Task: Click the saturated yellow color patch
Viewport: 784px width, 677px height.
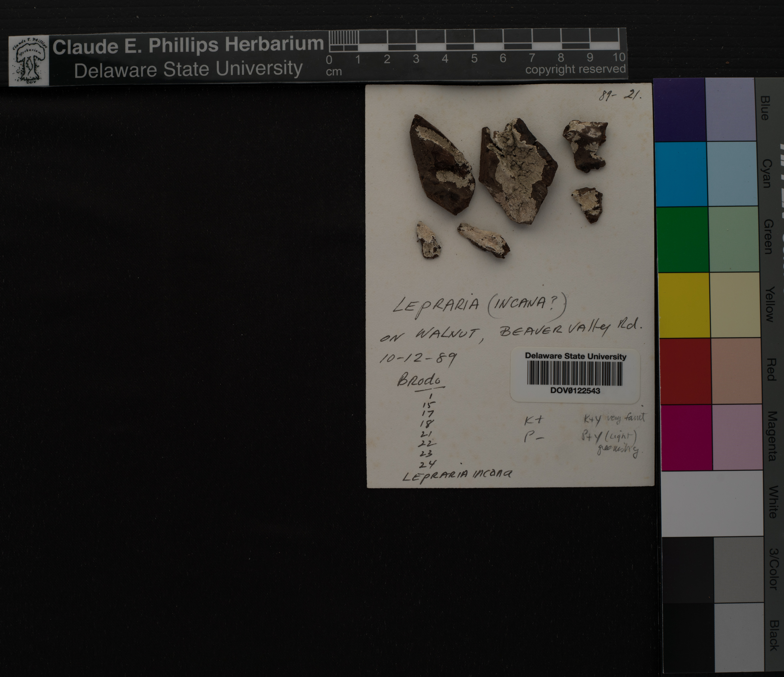Action: pyautogui.click(x=684, y=305)
